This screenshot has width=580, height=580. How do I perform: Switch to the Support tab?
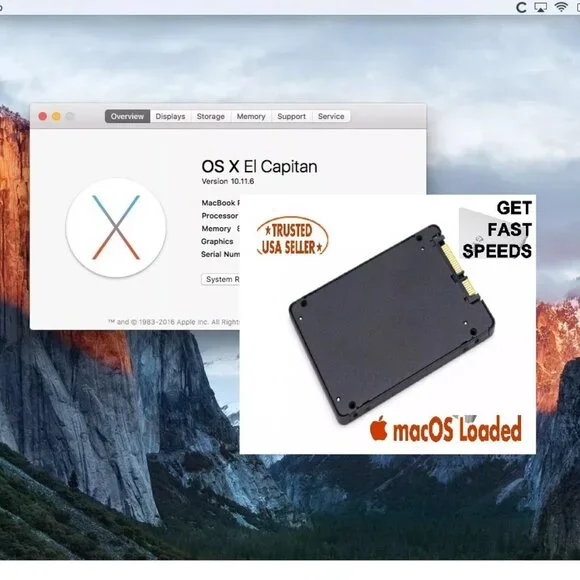291,116
